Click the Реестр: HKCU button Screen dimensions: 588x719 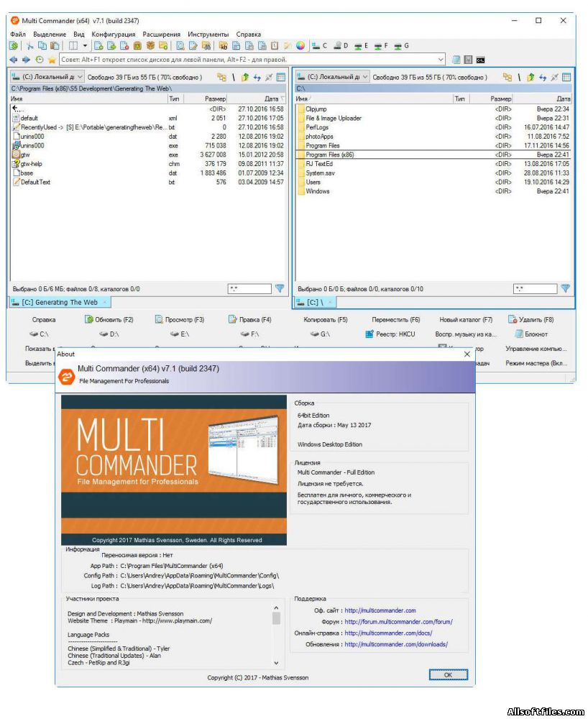(x=390, y=334)
